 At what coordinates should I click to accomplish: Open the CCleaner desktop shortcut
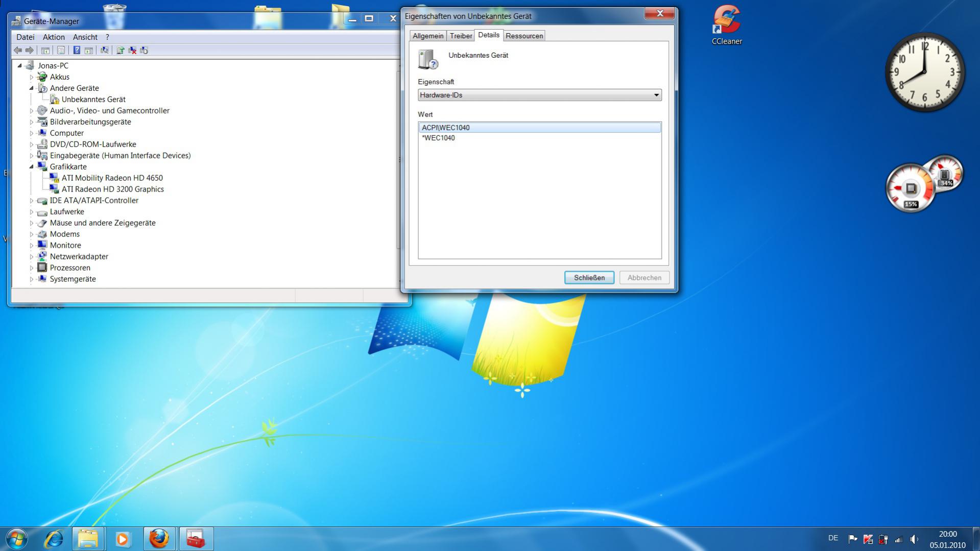tap(727, 26)
